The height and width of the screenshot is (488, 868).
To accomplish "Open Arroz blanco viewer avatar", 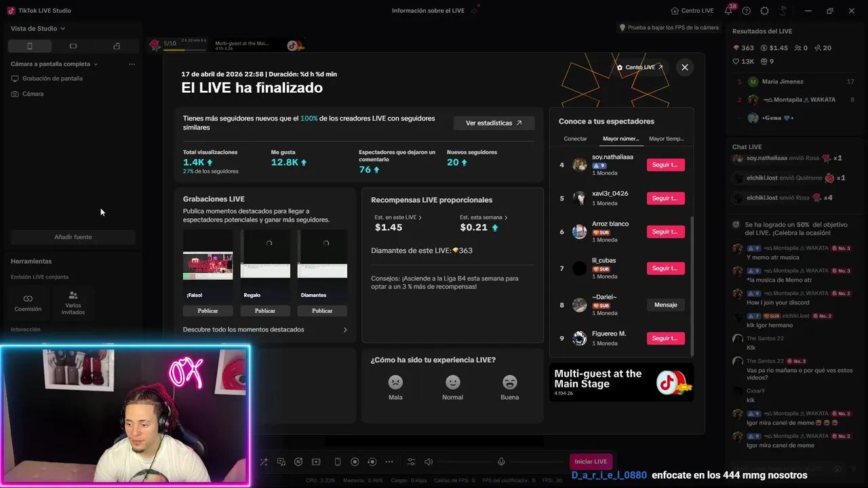I will click(x=579, y=232).
